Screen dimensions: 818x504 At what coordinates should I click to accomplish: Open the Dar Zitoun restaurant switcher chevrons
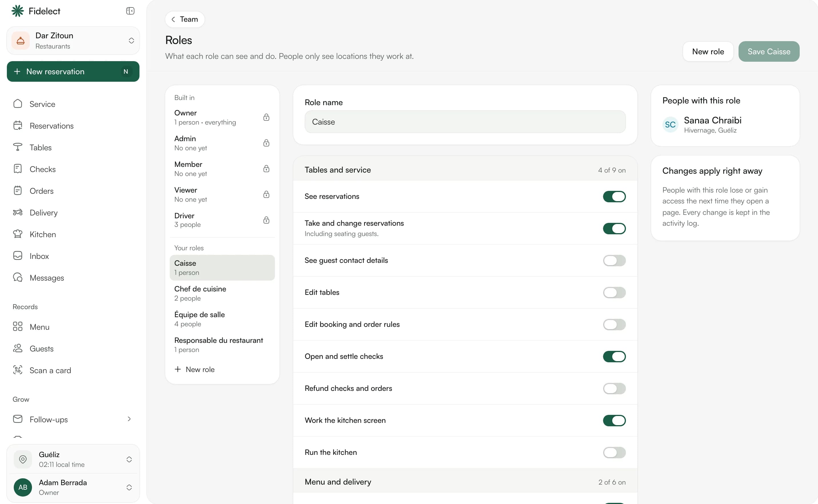131,41
